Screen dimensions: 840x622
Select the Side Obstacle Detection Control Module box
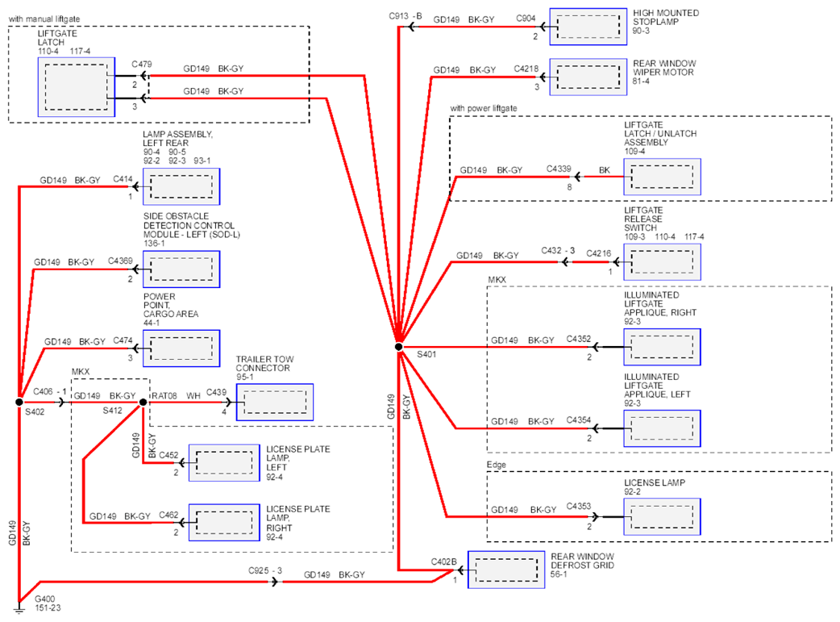click(181, 269)
